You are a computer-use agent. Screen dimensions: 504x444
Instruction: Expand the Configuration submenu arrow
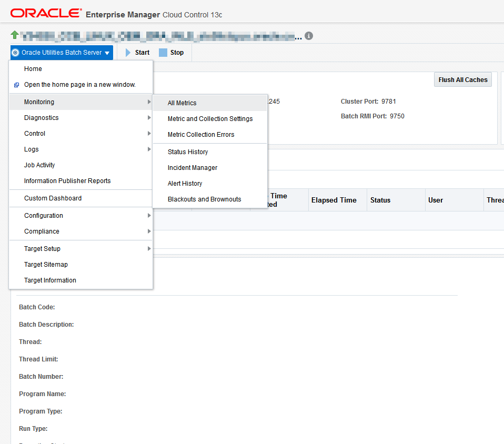(x=149, y=215)
